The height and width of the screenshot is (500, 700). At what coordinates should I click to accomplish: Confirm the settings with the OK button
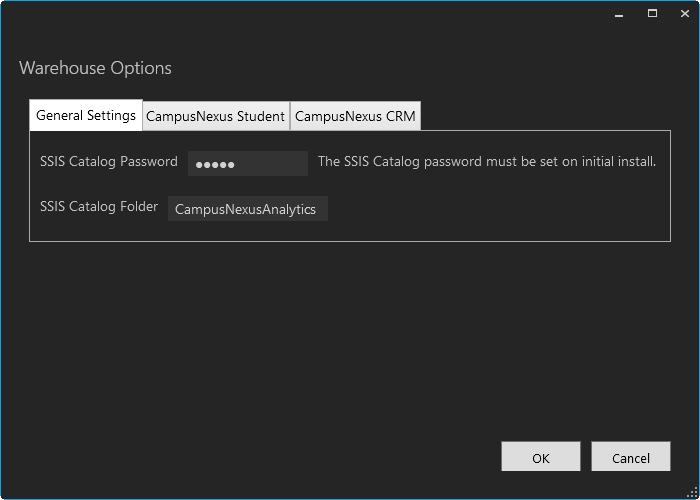[x=540, y=457]
